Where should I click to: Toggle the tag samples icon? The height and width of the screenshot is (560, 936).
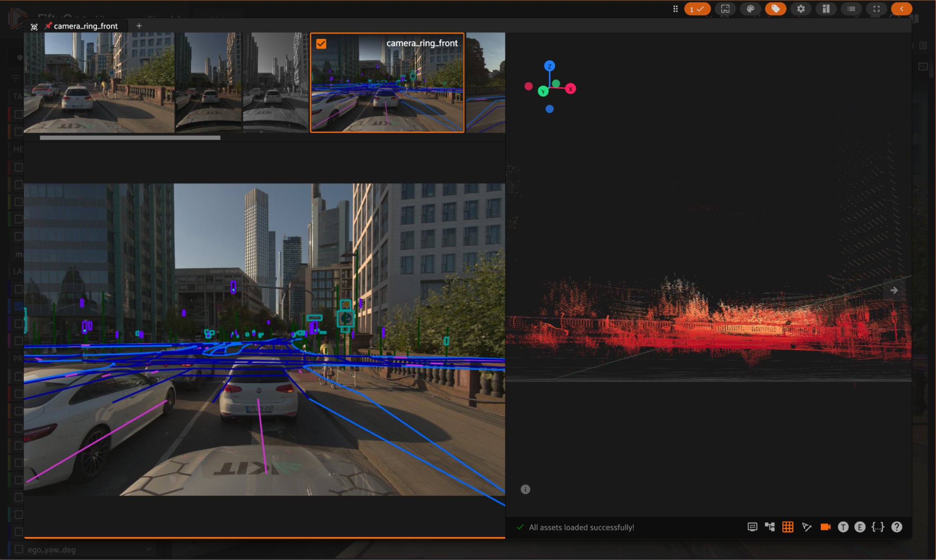pos(776,9)
